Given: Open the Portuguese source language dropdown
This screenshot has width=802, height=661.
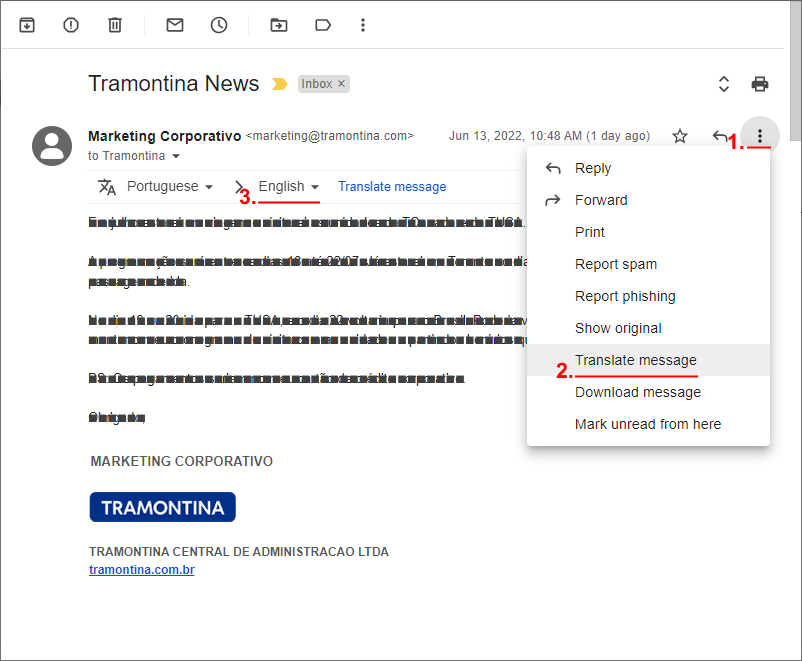Looking at the screenshot, I should click(x=170, y=186).
